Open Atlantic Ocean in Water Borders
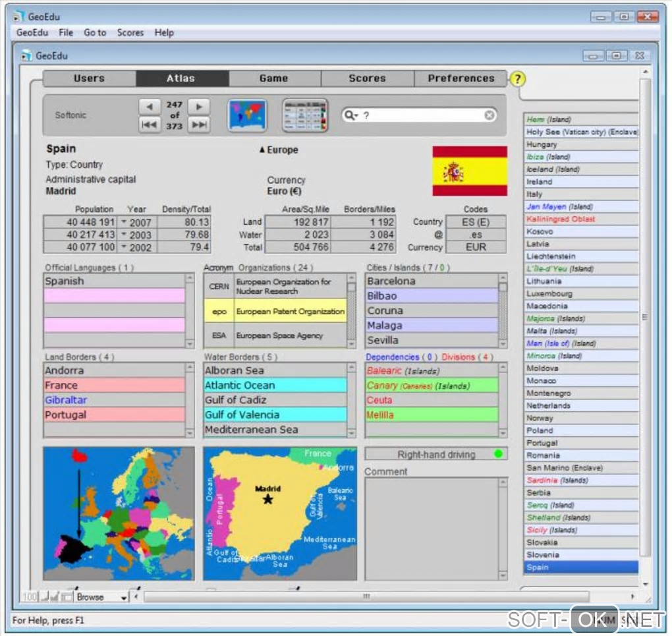This screenshot has height=636, width=672. pos(275,385)
